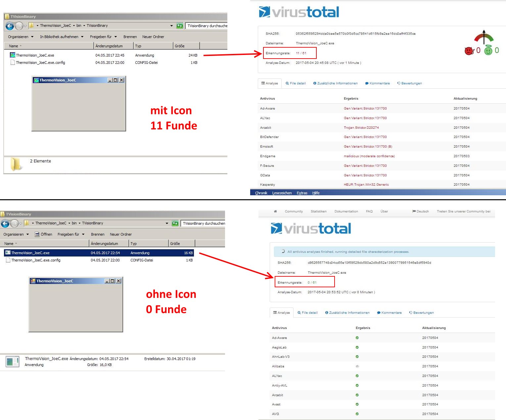Open the Chronik menu
The width and height of the screenshot is (506, 420).
coord(261,193)
